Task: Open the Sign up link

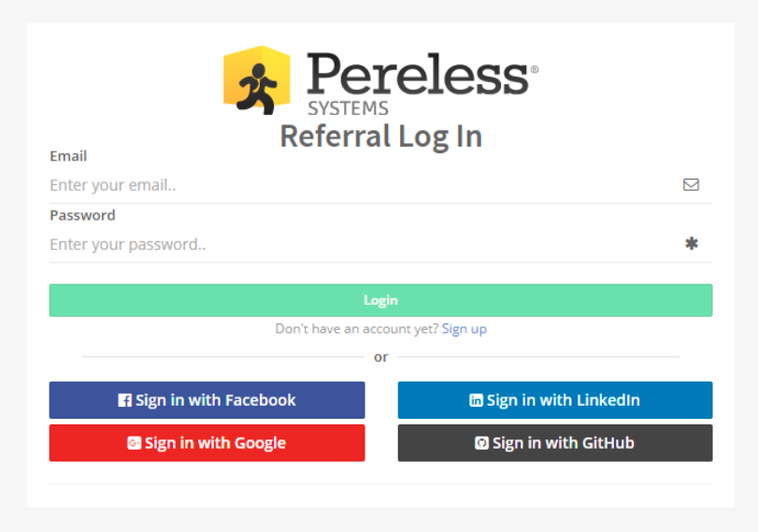Action: [465, 329]
